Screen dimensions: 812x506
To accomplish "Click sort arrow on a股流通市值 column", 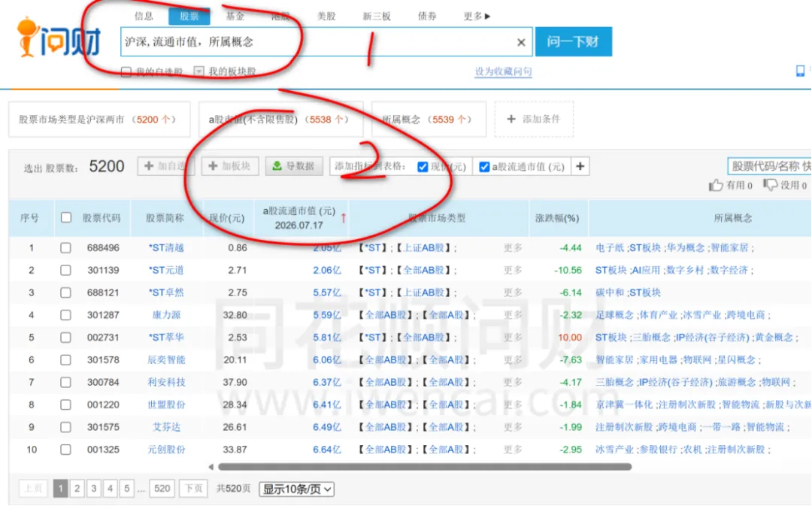I will click(x=343, y=219).
